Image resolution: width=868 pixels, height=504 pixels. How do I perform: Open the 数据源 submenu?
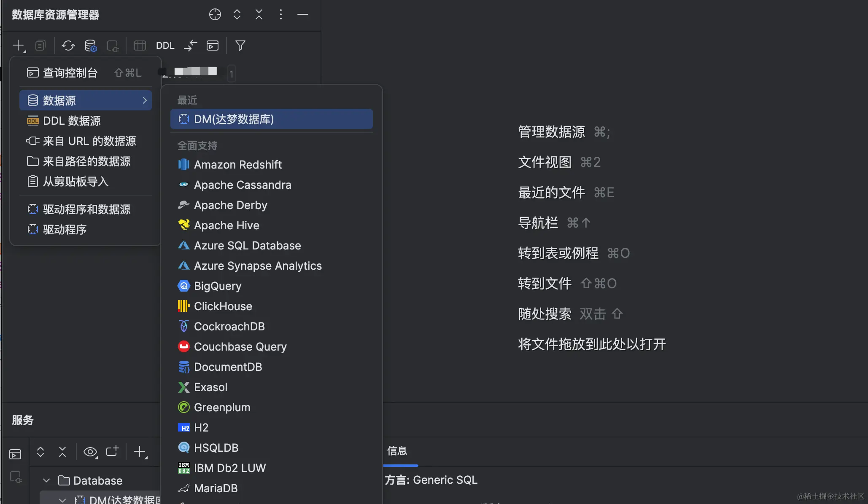(85, 100)
